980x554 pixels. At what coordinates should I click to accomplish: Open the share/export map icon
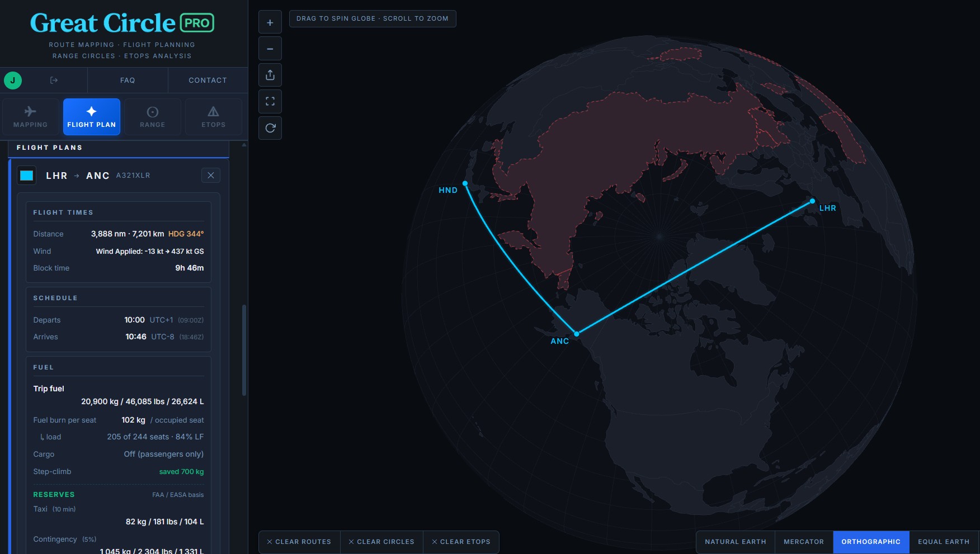270,75
